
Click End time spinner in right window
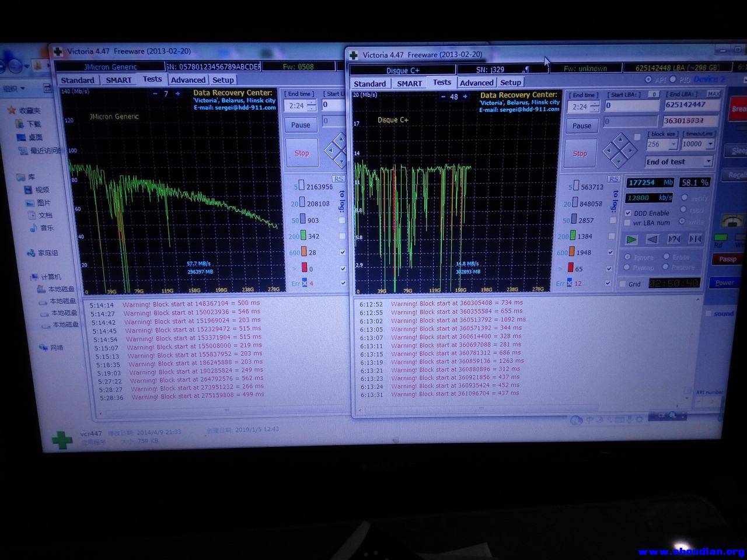tap(594, 107)
